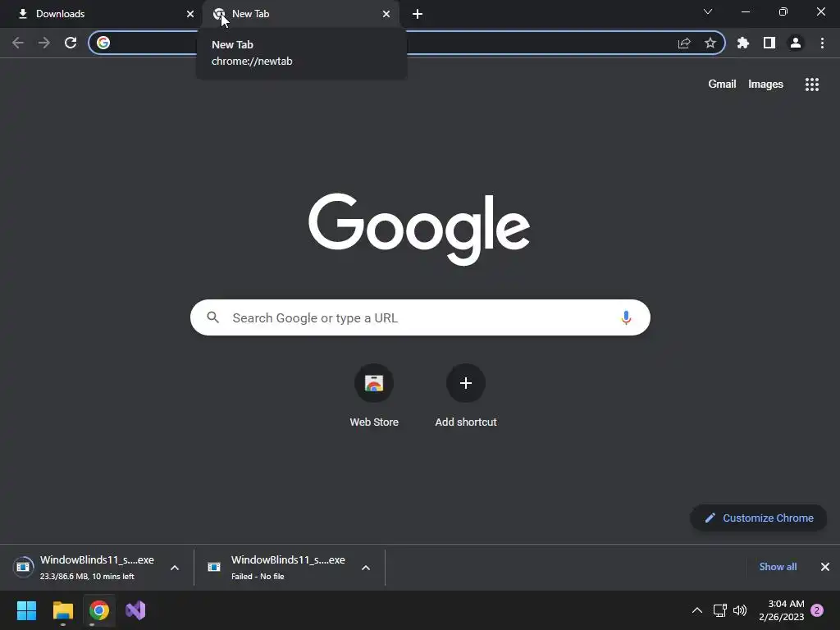Switch to the Downloads tab

(102, 14)
